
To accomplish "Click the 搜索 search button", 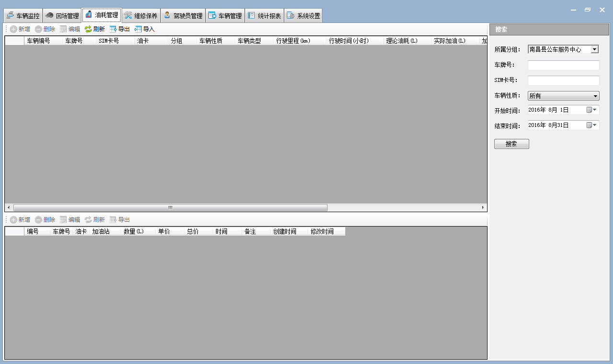I will [x=511, y=144].
